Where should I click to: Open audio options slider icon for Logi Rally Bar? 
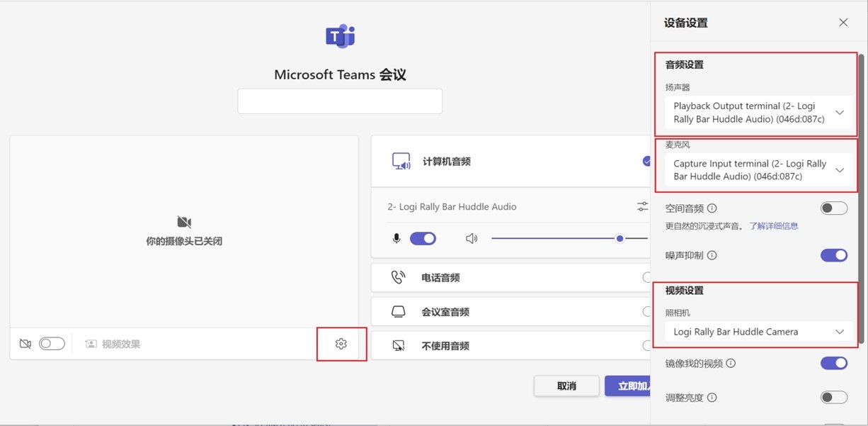(642, 207)
